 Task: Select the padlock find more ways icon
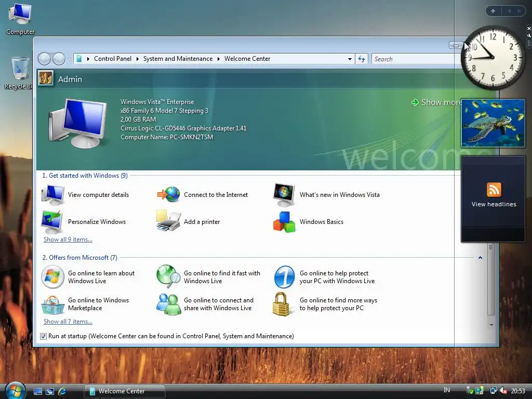point(281,304)
